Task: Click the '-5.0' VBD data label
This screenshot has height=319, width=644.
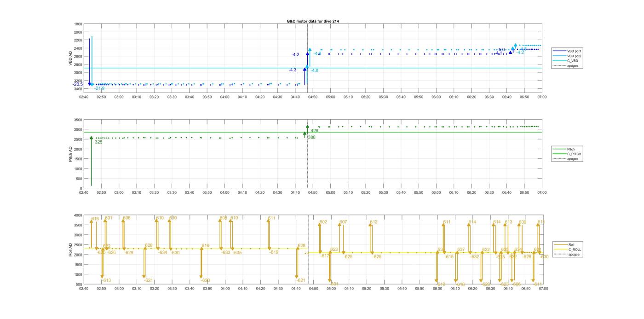Action: click(x=500, y=50)
